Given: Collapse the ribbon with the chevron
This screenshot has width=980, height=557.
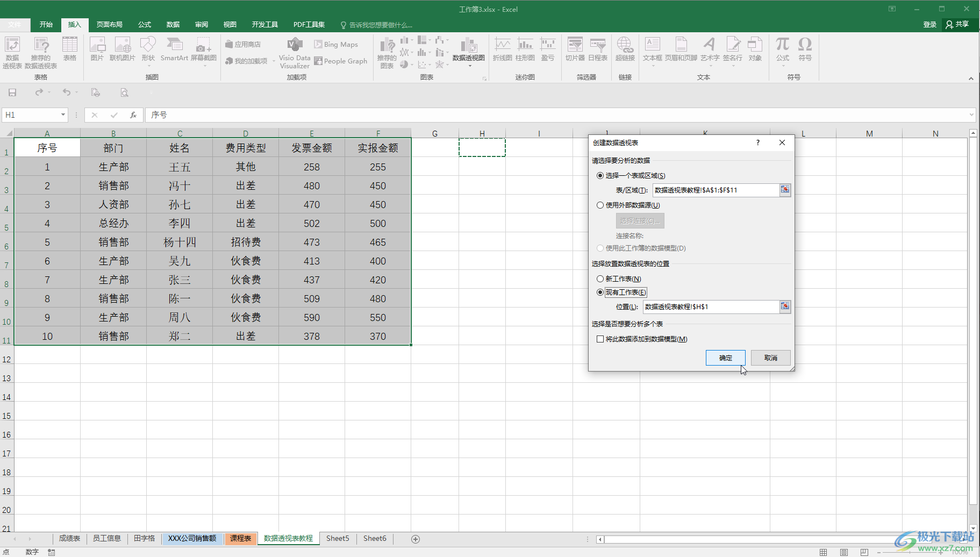Looking at the screenshot, I should point(971,78).
